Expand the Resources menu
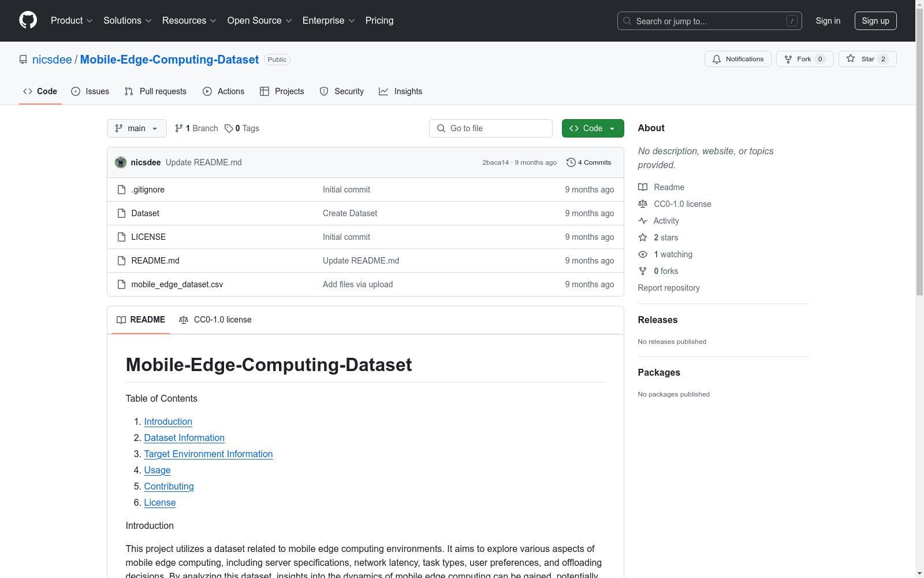This screenshot has width=924, height=578. pyautogui.click(x=189, y=20)
